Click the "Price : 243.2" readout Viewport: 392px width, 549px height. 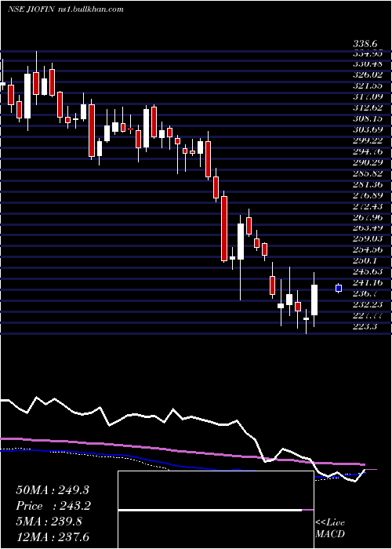point(53,506)
